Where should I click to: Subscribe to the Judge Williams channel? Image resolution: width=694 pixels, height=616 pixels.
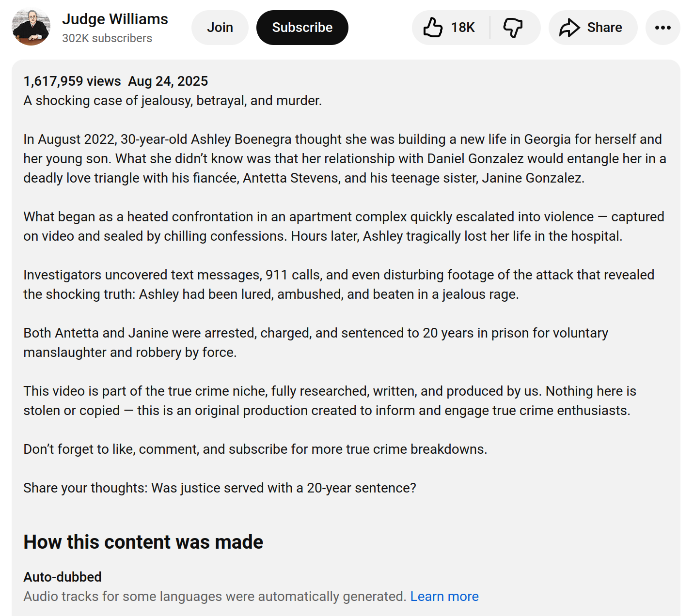coord(302,28)
